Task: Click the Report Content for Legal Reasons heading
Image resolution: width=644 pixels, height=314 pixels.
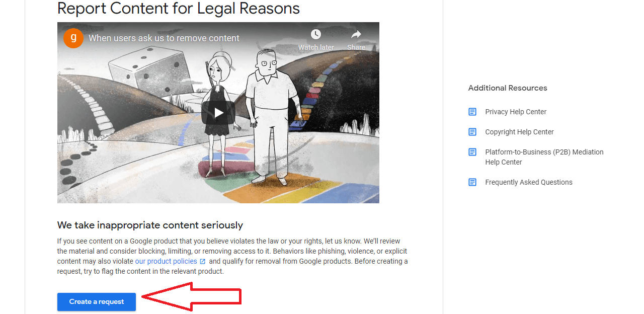Action: click(179, 8)
